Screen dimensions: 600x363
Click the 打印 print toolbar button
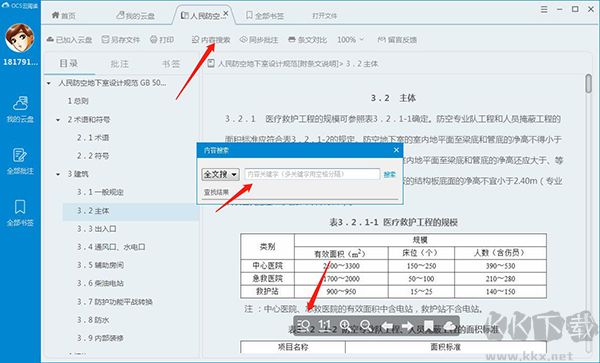click(162, 39)
